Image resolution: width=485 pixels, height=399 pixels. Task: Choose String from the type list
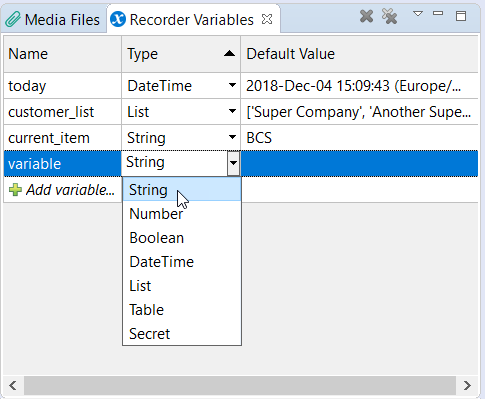[x=182, y=189]
